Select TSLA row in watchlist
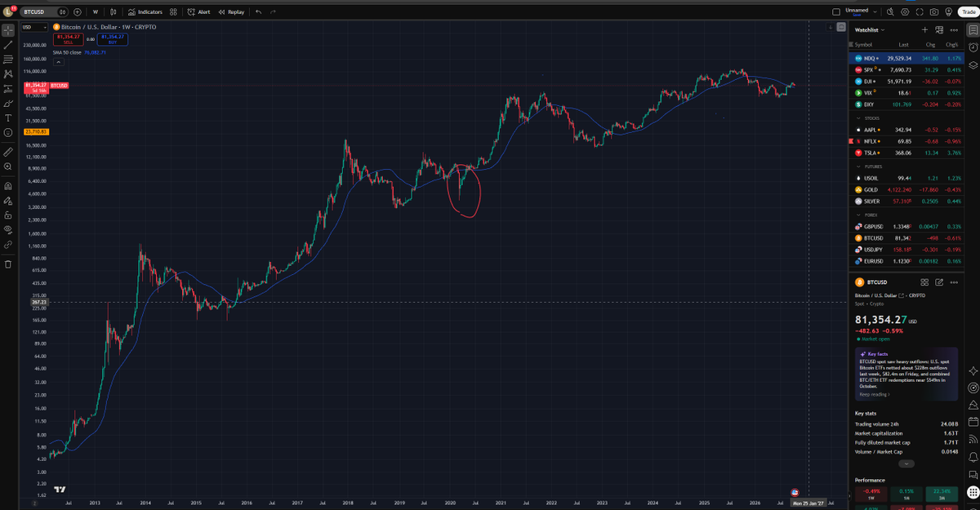980x510 pixels. 906,153
